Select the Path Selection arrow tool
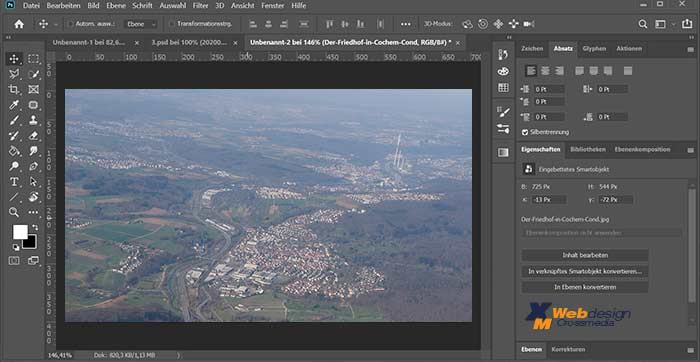The image size is (700, 362). tap(33, 182)
